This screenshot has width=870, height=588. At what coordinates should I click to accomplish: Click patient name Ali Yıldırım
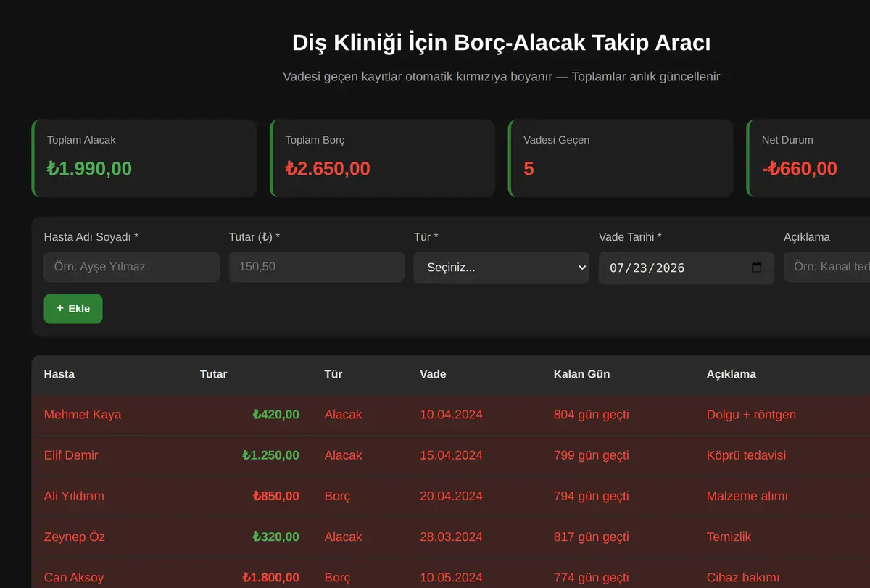pyautogui.click(x=74, y=496)
